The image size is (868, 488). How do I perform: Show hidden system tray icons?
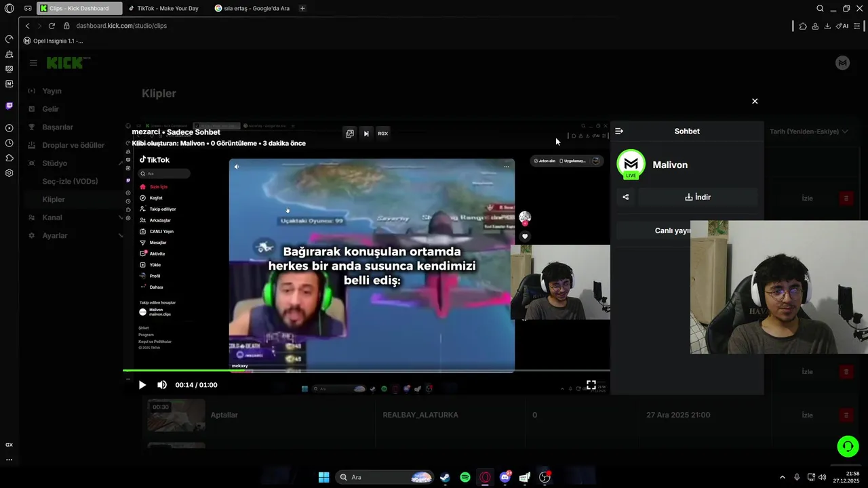click(x=782, y=477)
